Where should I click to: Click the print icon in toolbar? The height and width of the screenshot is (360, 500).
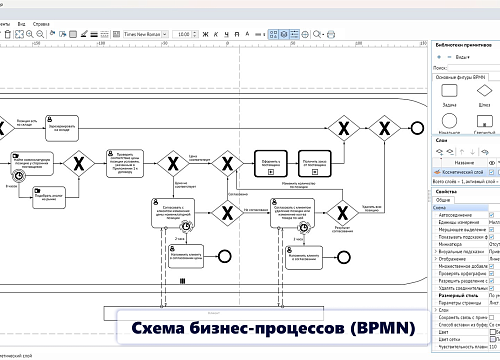coord(331,34)
